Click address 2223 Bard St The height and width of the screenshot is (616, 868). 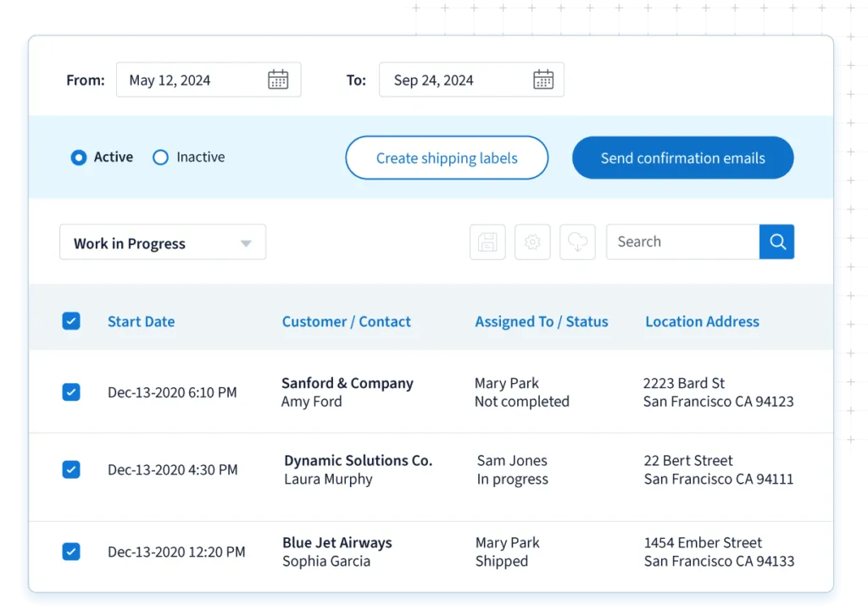684,383
